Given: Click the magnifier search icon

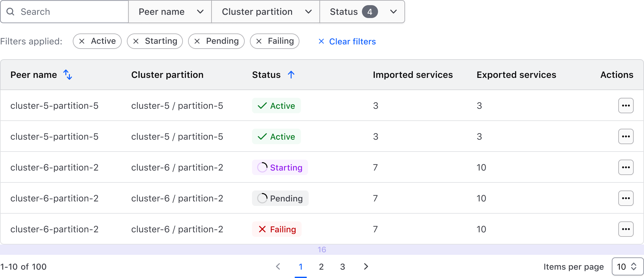Looking at the screenshot, I should pyautogui.click(x=10, y=12).
